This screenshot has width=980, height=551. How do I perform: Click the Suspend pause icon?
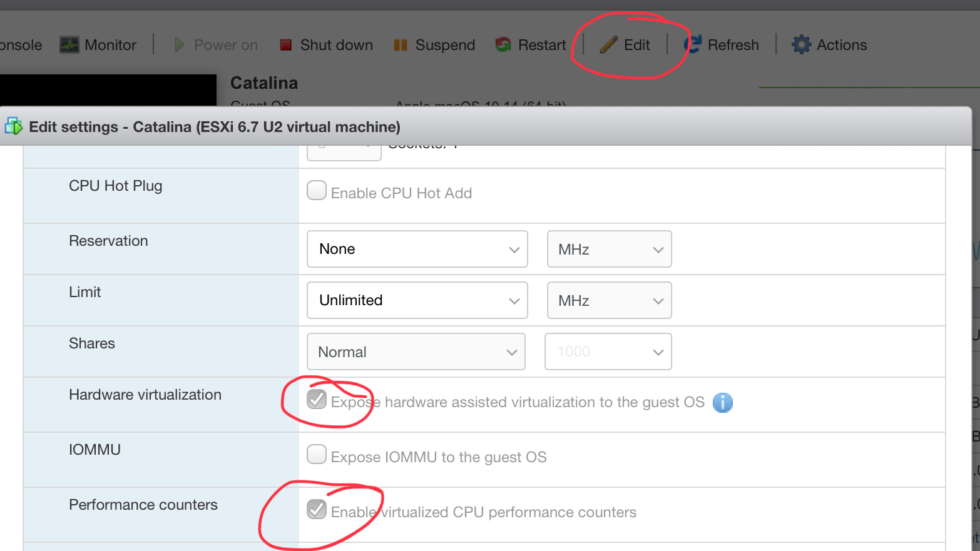click(x=401, y=45)
